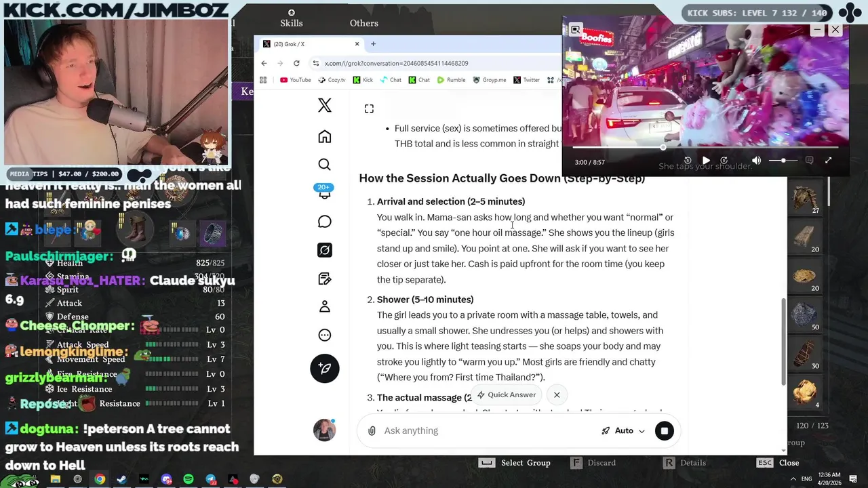
Task: Show hidden system tray icons
Action: point(793,479)
